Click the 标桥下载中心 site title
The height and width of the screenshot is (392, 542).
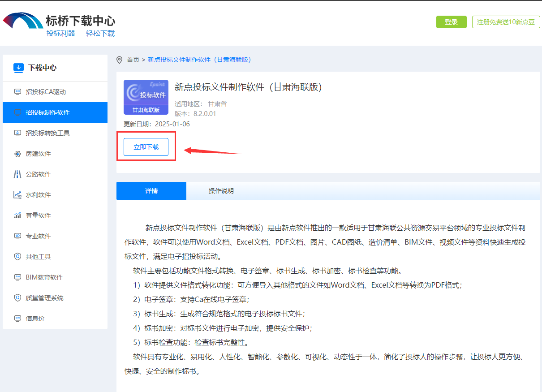[81, 21]
